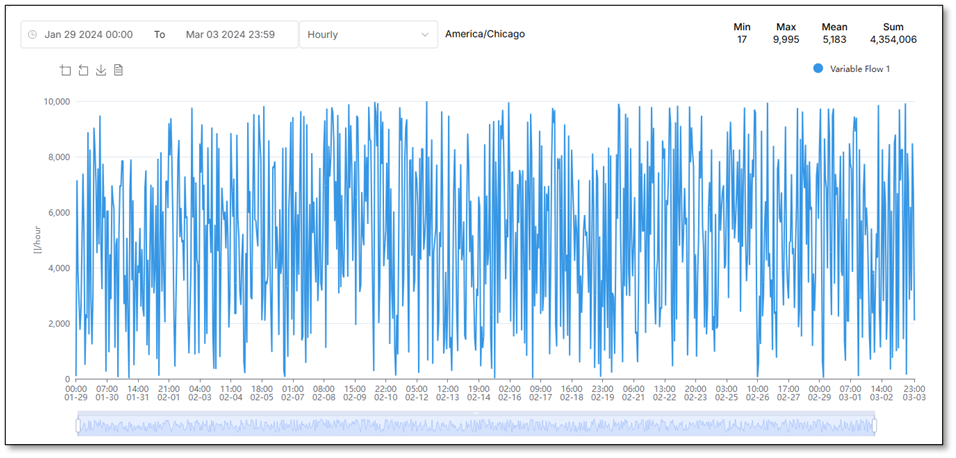This screenshot has height=458, width=956.
Task: Click the 4,000 y-axis label
Action: click(59, 268)
